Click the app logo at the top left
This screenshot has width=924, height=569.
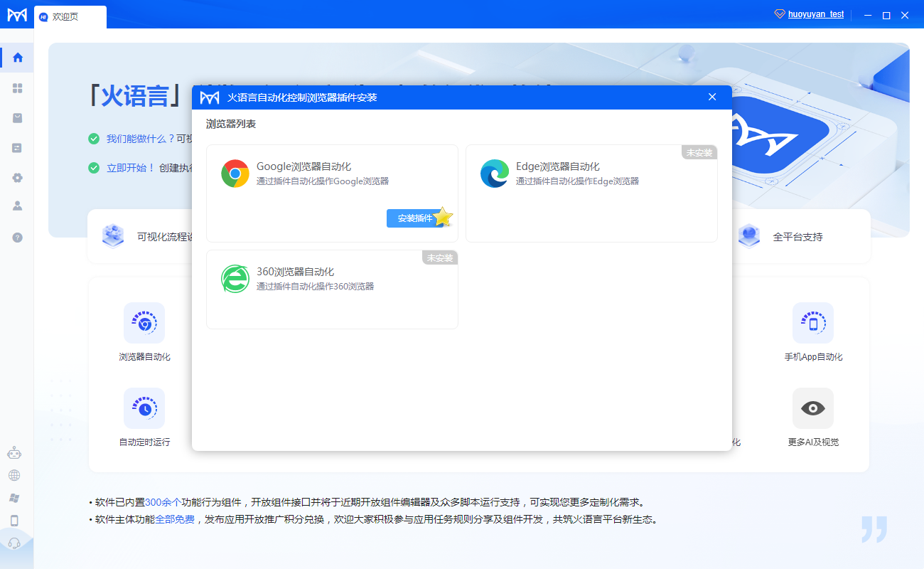pos(17,15)
